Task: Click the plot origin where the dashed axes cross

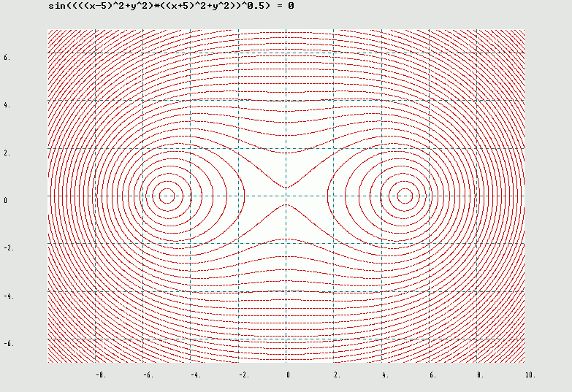Action: click(x=286, y=196)
